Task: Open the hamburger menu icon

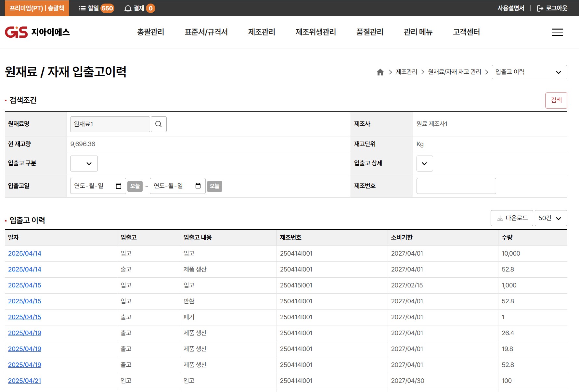Action: point(557,32)
